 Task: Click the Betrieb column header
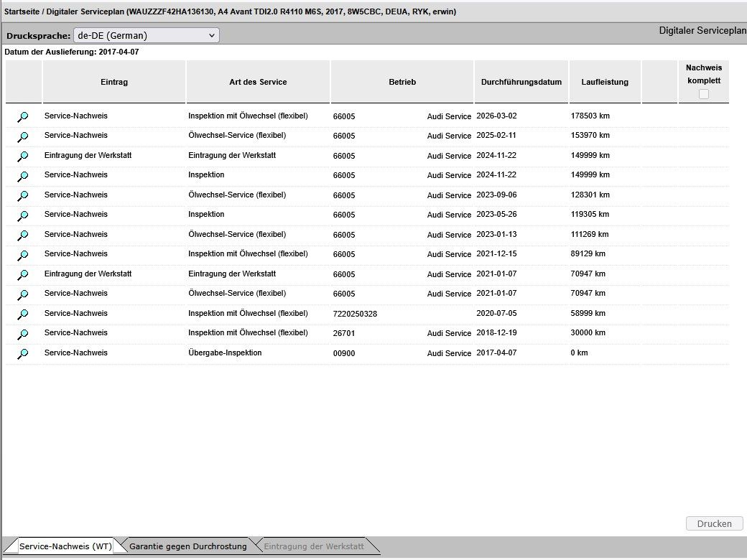402,82
